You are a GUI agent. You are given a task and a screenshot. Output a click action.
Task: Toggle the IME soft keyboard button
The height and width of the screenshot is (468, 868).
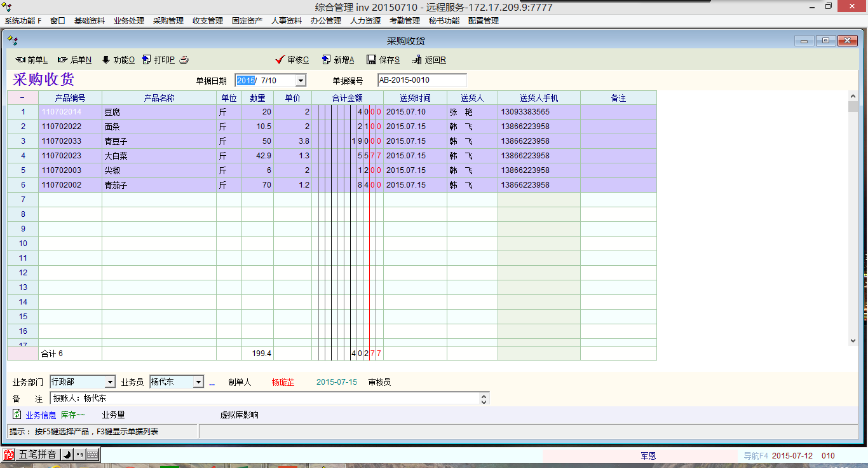(92, 455)
